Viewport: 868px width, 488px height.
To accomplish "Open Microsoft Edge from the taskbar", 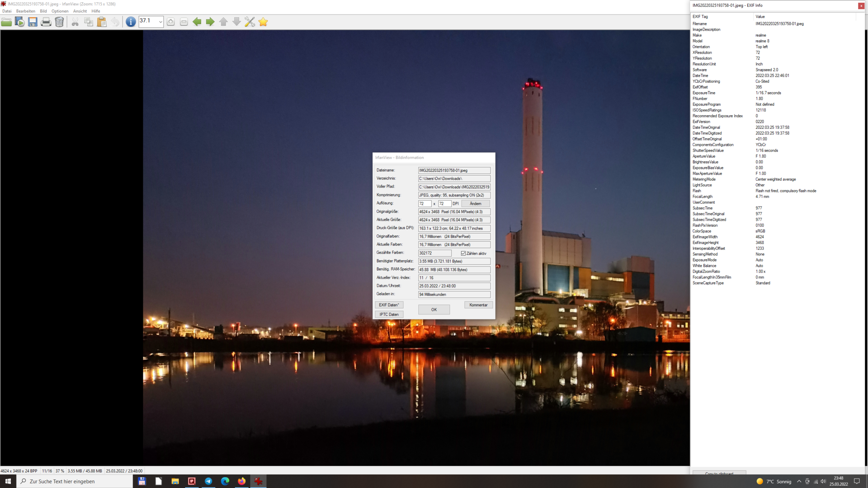I will pyautogui.click(x=225, y=481).
